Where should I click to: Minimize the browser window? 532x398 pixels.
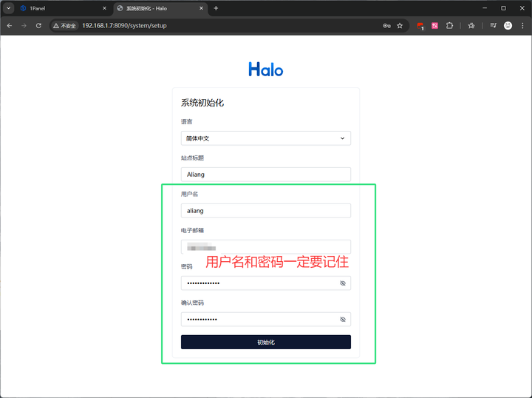pos(485,8)
